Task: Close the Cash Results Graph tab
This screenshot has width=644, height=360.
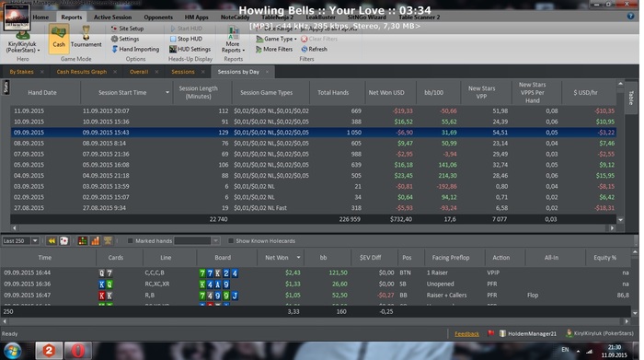Action: tap(115, 72)
